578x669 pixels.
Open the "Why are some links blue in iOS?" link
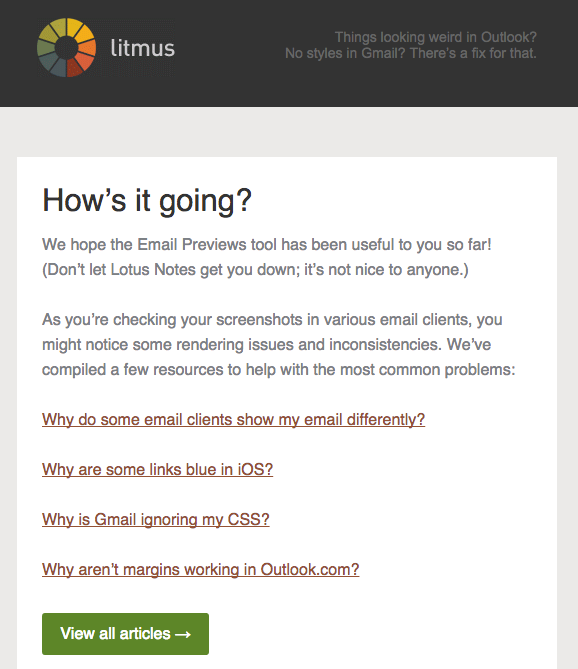click(157, 470)
